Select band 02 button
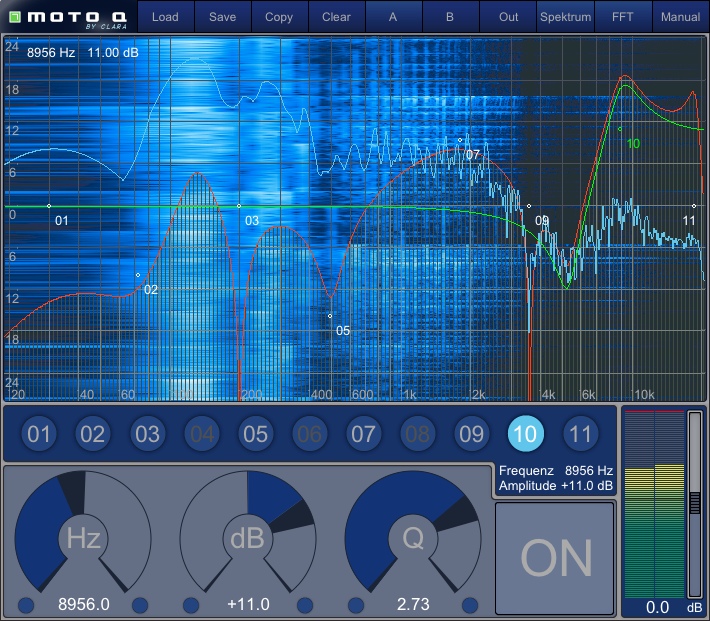Viewport: 710px width, 621px height. click(x=92, y=434)
